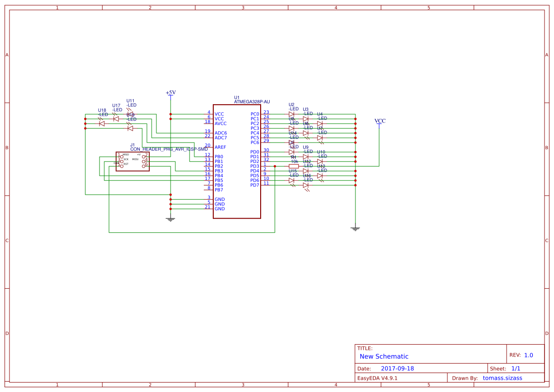
Task: Select LED symbol on the PC2 line
Action: (320, 124)
